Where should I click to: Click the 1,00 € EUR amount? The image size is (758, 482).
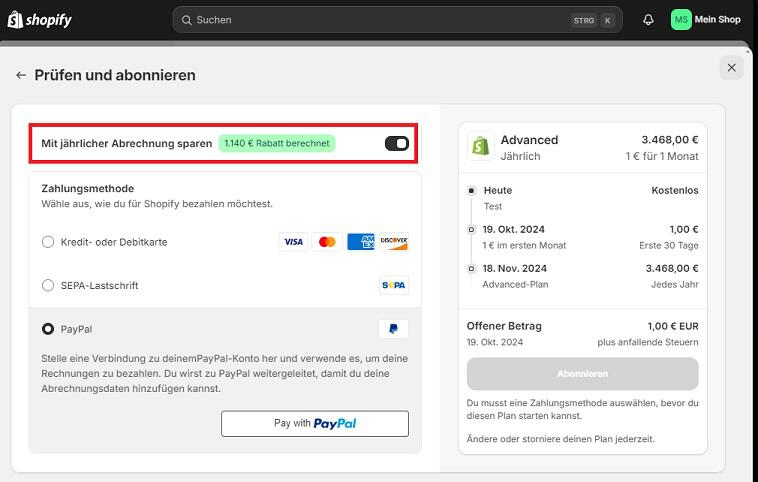(x=673, y=326)
